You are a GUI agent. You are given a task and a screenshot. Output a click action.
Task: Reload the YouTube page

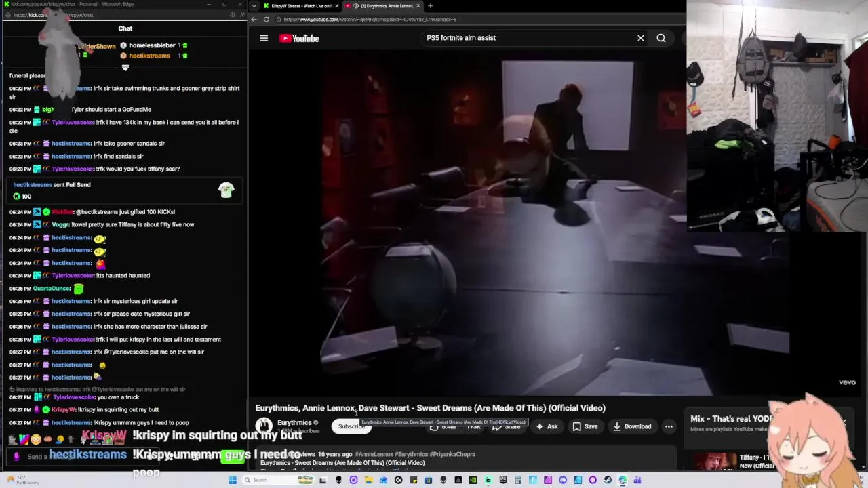tap(267, 19)
